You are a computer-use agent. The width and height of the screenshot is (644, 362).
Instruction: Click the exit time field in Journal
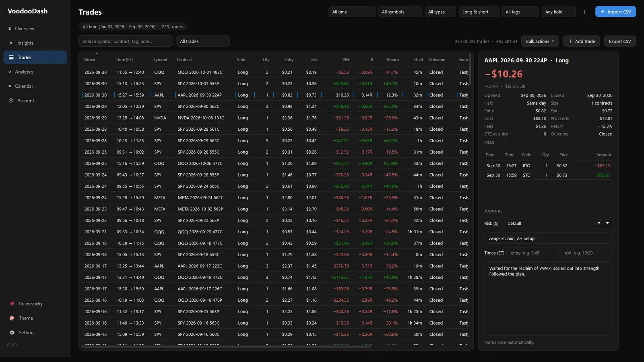586,253
